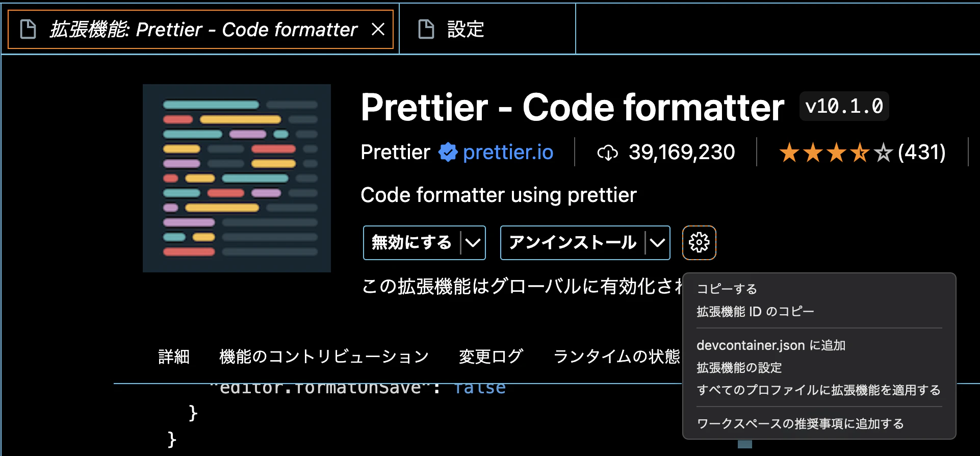Choose ワークスペースの推奨事項に追加する menu item

tap(819, 424)
